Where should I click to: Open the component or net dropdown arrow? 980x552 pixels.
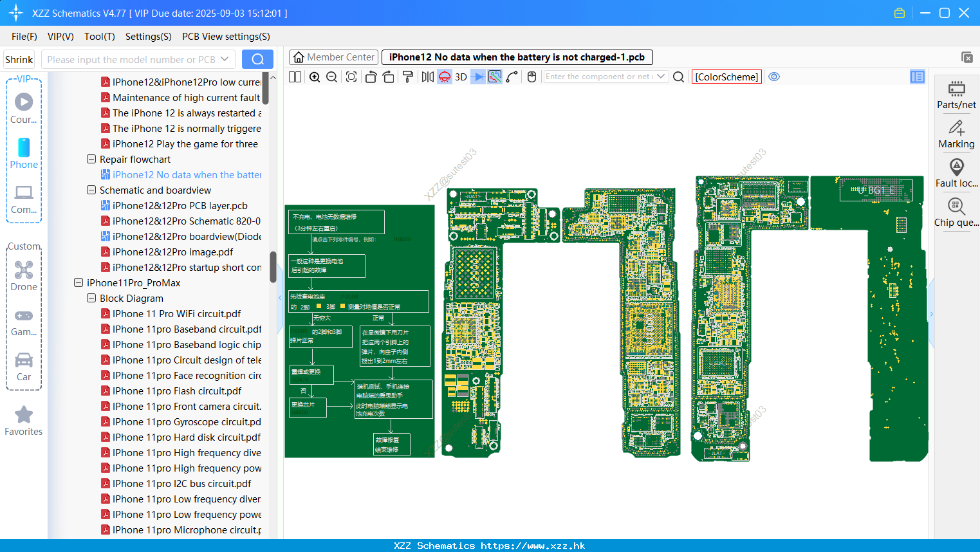[x=661, y=77]
